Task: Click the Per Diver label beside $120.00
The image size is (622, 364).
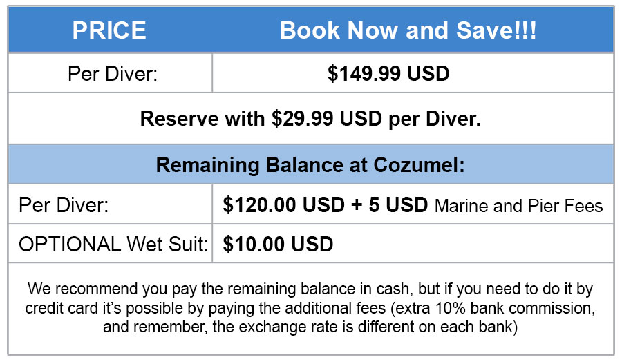Action: coord(64,205)
